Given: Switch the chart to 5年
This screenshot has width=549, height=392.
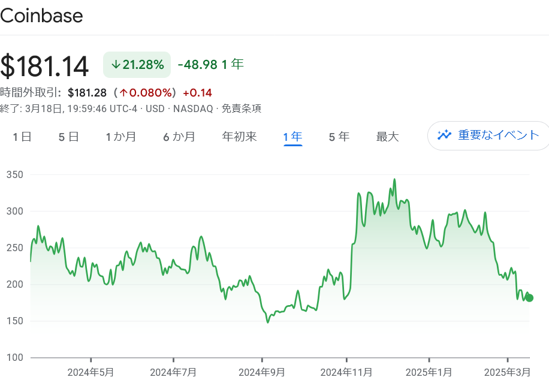Looking at the screenshot, I should point(339,137).
